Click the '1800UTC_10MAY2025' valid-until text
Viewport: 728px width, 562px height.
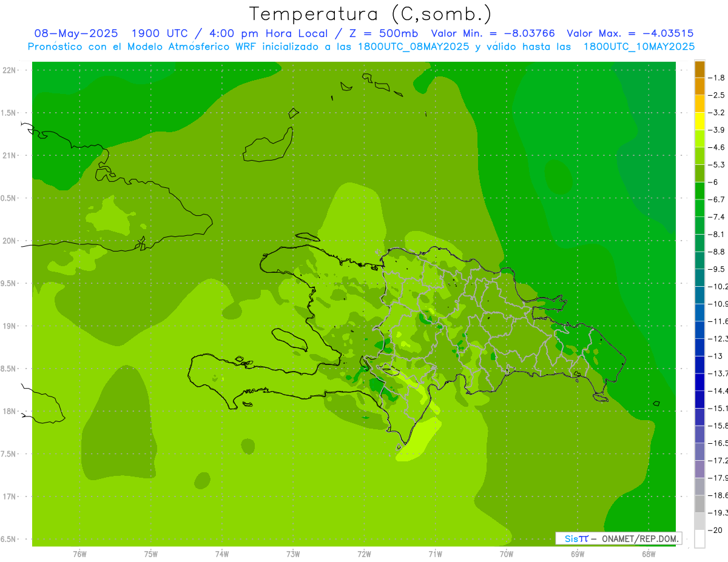(x=639, y=47)
